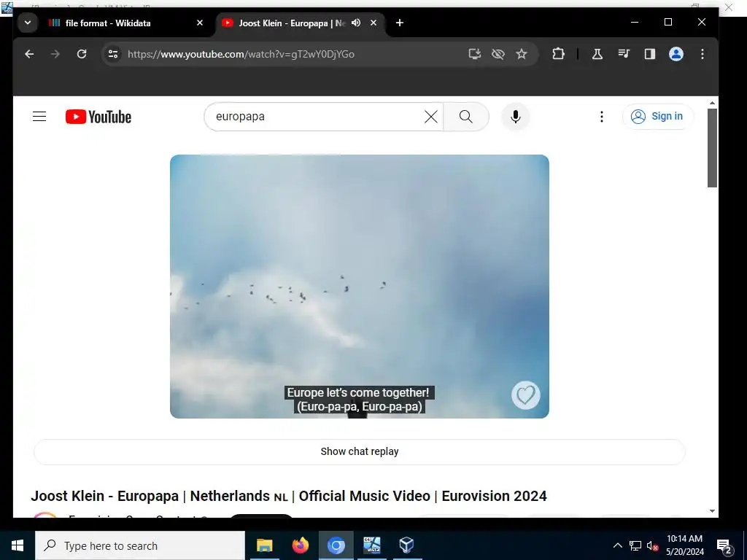Screen dimensions: 747x560
Task: Close the file format - Wikidata tab
Action: (x=200, y=23)
